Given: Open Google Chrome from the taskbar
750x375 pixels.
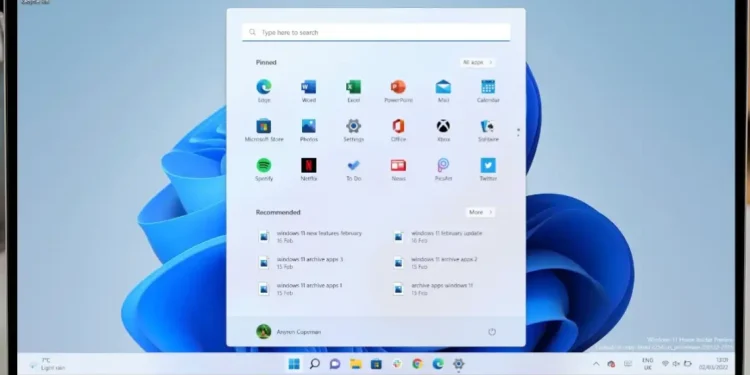Looking at the screenshot, I should tap(417, 364).
